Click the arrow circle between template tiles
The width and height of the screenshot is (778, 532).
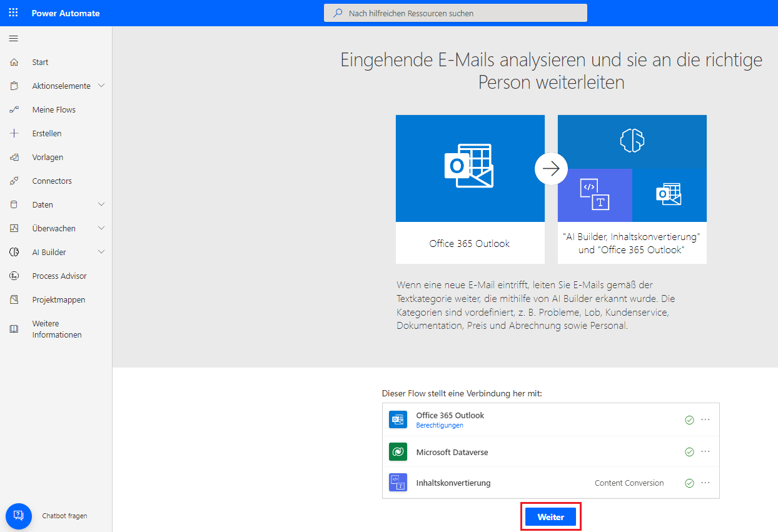(x=551, y=168)
